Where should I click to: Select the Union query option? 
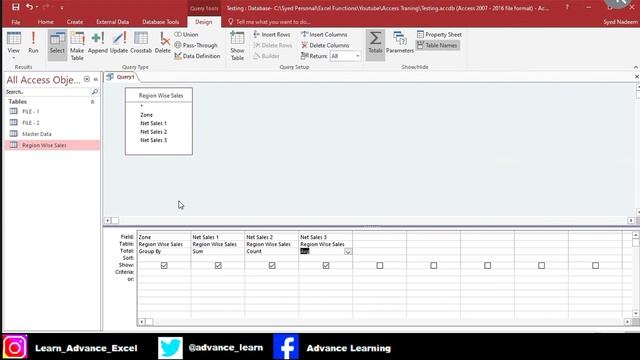coord(187,35)
